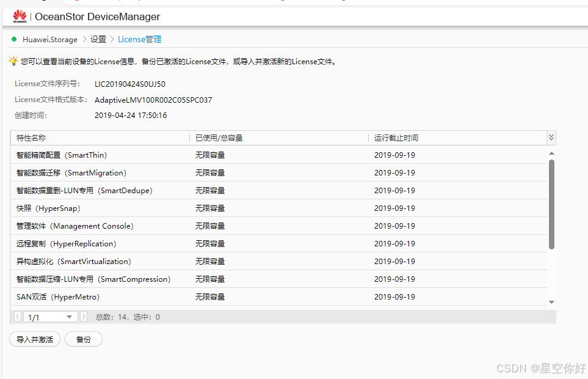This screenshot has width=588, height=379.
Task: Click serial number LIC20190424S0UJ50
Action: 129,84
